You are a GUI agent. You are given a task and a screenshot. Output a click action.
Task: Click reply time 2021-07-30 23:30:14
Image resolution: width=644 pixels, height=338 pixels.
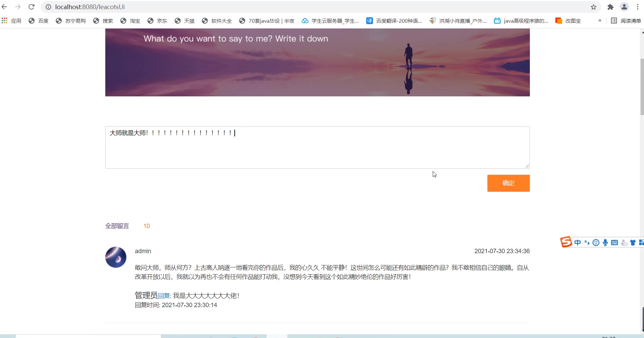tap(190, 305)
